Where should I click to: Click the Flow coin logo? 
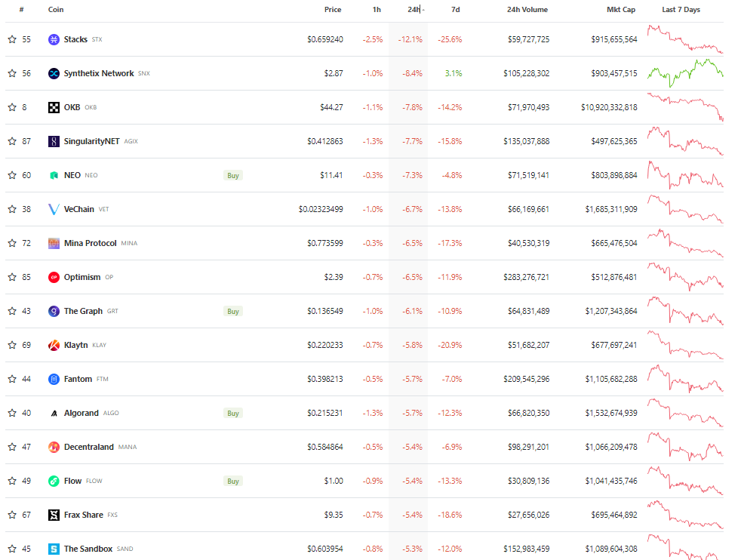point(54,481)
